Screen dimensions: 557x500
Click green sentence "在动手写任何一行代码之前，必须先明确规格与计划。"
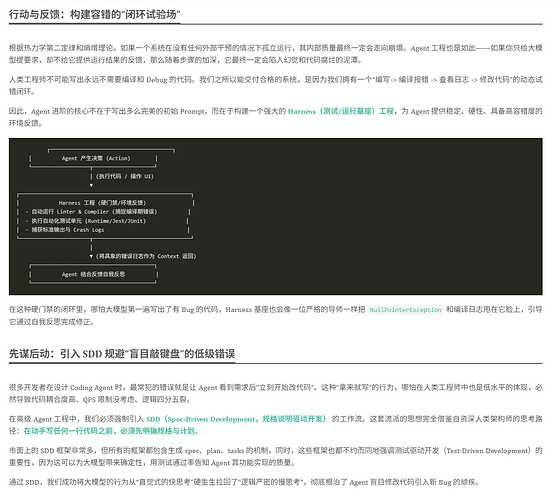pyautogui.click(x=111, y=431)
